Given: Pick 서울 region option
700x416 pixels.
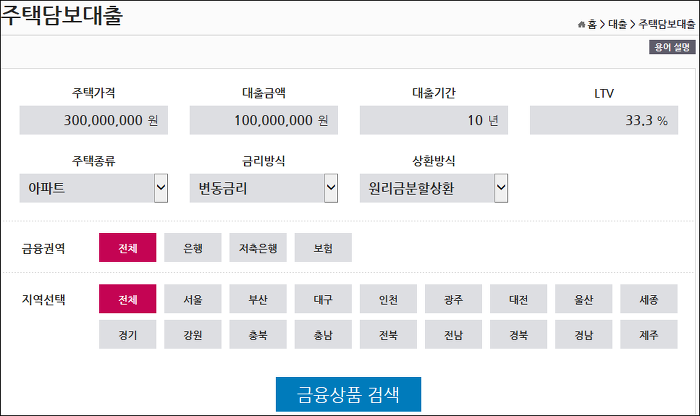Looking at the screenshot, I should 193,299.
